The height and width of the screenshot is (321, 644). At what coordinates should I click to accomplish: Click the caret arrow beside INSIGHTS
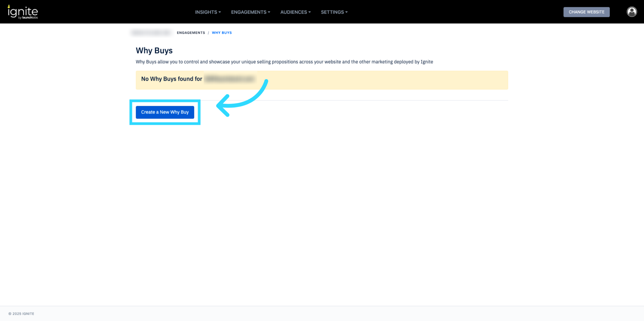click(x=220, y=12)
